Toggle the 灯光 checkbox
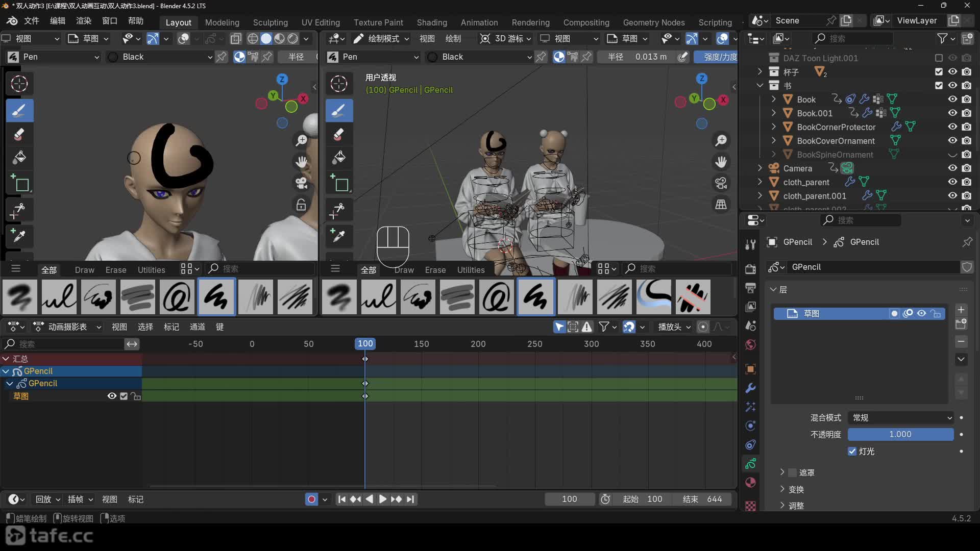Image resolution: width=980 pixels, height=551 pixels. coord(852,452)
